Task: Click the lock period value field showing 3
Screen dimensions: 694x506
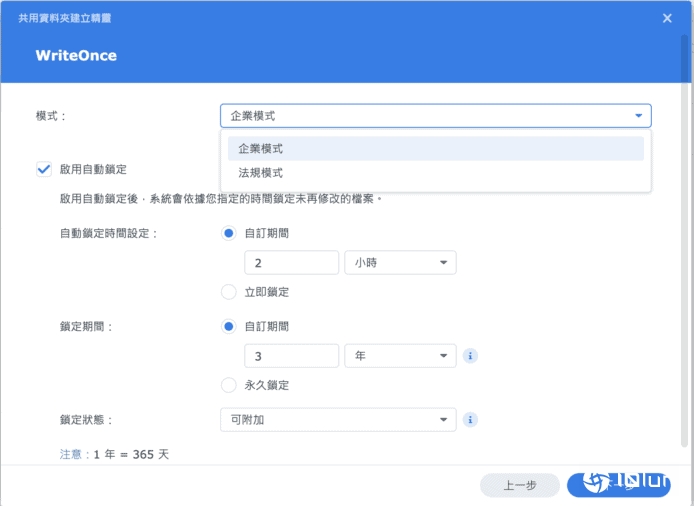Action: coord(291,356)
